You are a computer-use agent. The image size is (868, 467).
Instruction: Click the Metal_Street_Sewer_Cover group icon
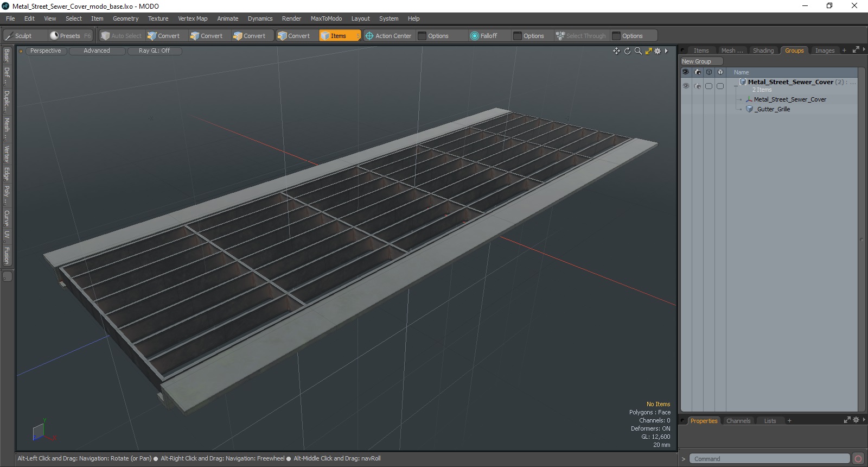point(743,82)
